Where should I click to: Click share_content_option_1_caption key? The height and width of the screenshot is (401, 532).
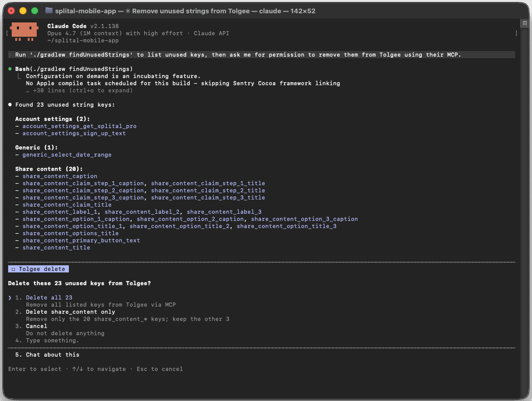pyautogui.click(x=76, y=219)
